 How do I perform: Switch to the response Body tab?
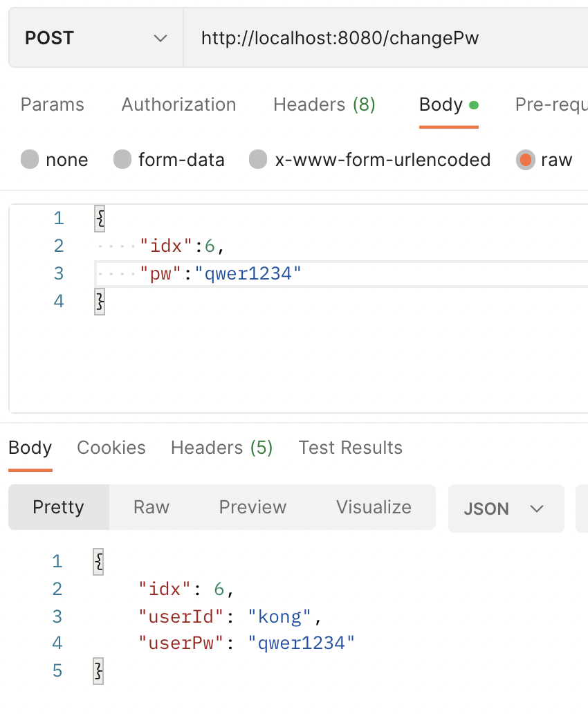(30, 448)
